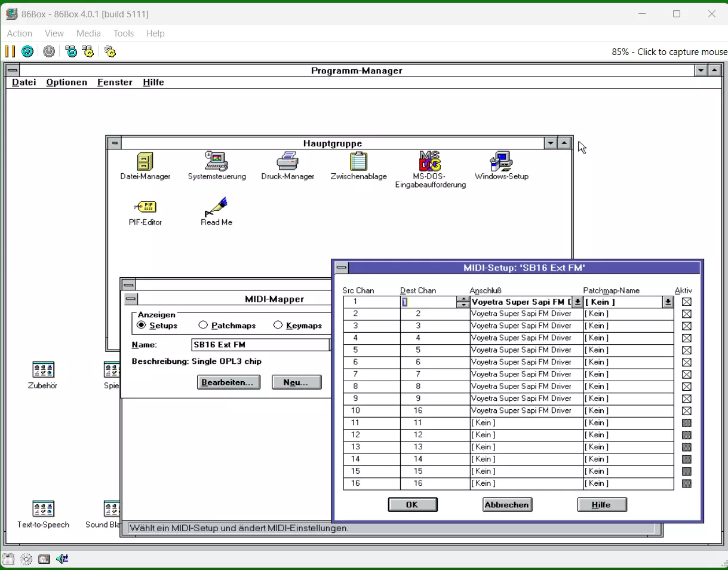Click the Name field showing SB16 Ext FM
The width and height of the screenshot is (728, 570).
click(260, 345)
